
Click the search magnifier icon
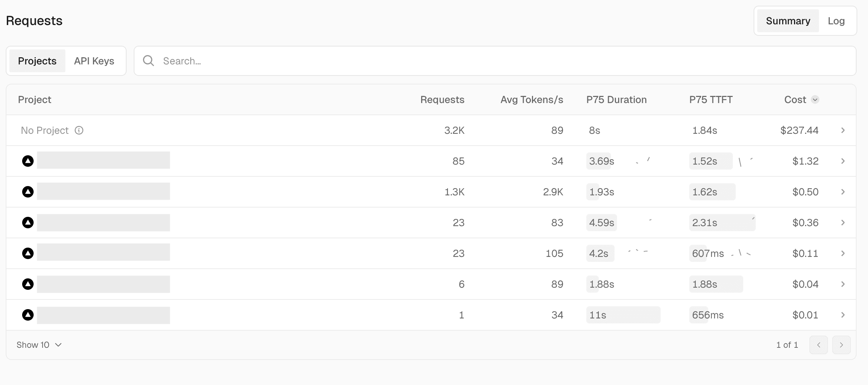[x=148, y=61]
